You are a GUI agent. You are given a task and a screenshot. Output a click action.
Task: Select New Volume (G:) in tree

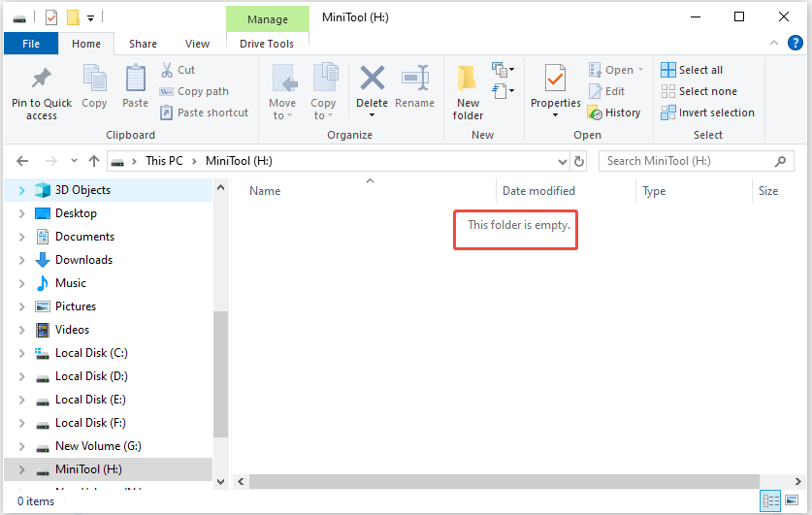[x=98, y=446]
